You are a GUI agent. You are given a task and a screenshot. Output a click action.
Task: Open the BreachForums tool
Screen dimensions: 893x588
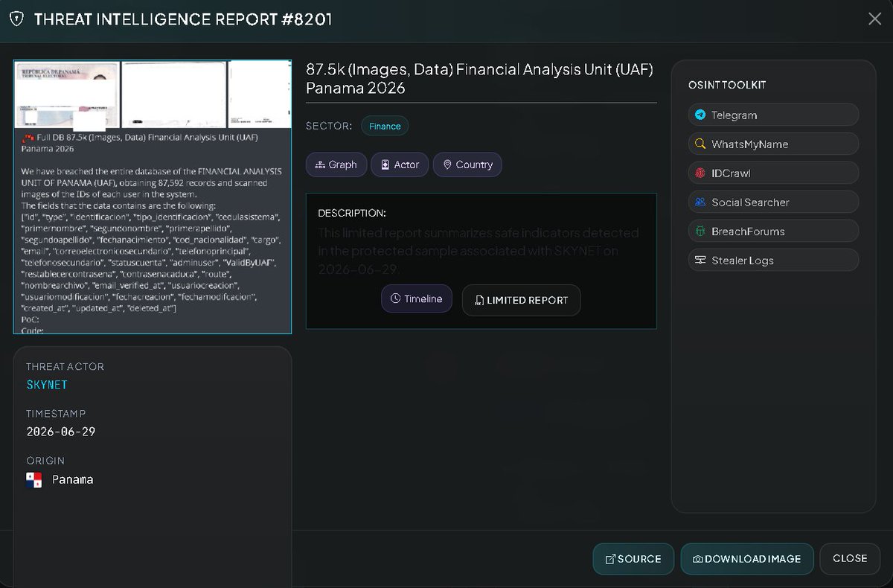pyautogui.click(x=774, y=231)
